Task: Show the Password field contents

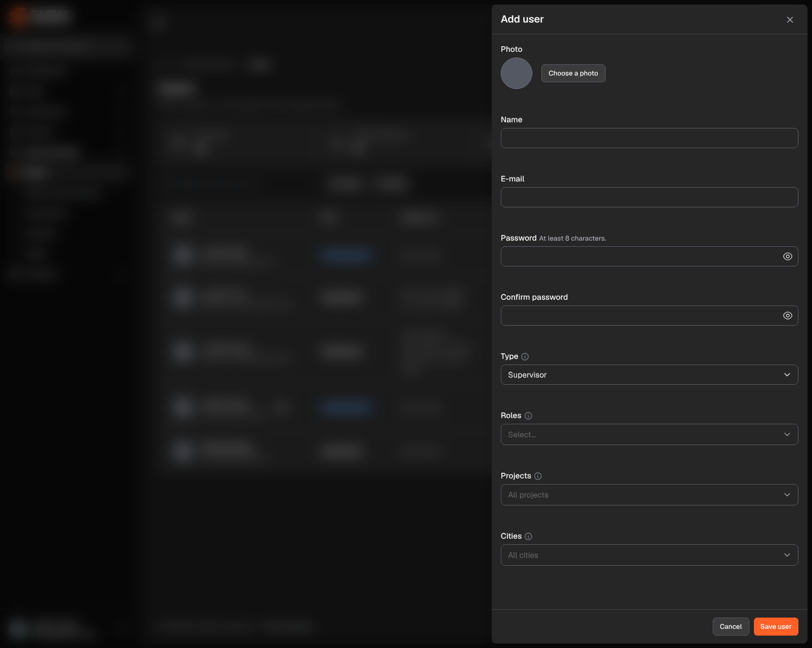Action: click(x=788, y=256)
